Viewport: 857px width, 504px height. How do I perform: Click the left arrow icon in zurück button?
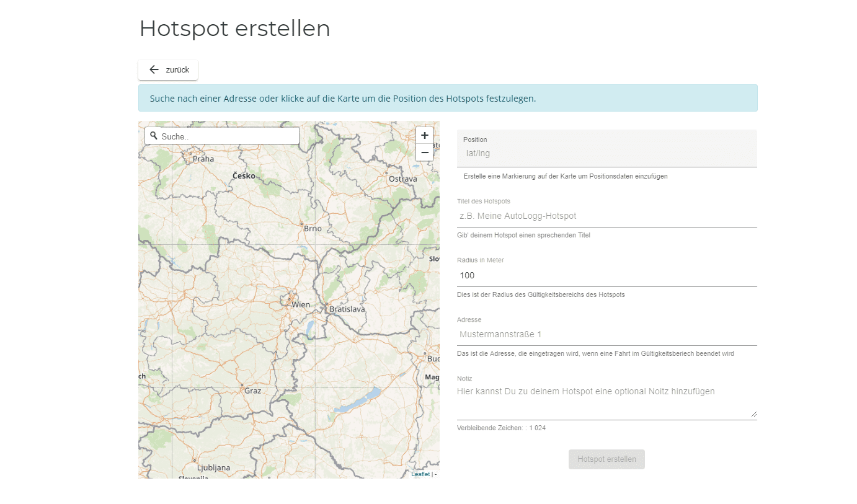click(154, 69)
